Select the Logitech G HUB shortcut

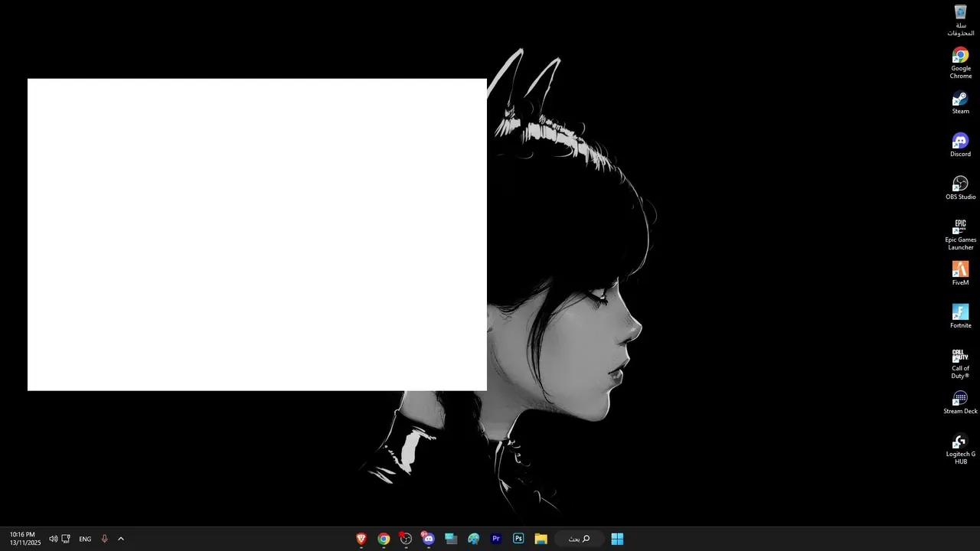pos(960,448)
